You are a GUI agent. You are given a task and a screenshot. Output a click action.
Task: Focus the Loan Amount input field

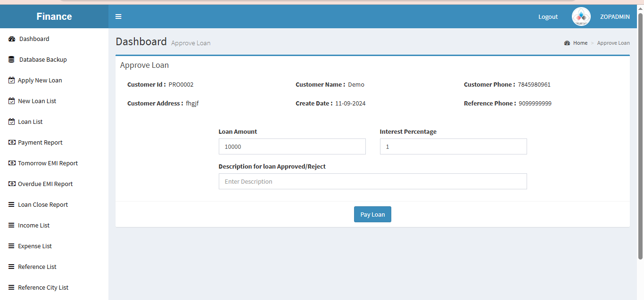click(x=292, y=146)
